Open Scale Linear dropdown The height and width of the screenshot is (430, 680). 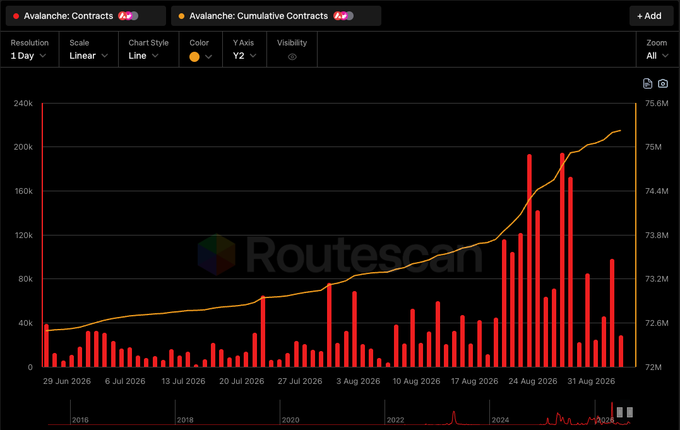tap(88, 56)
